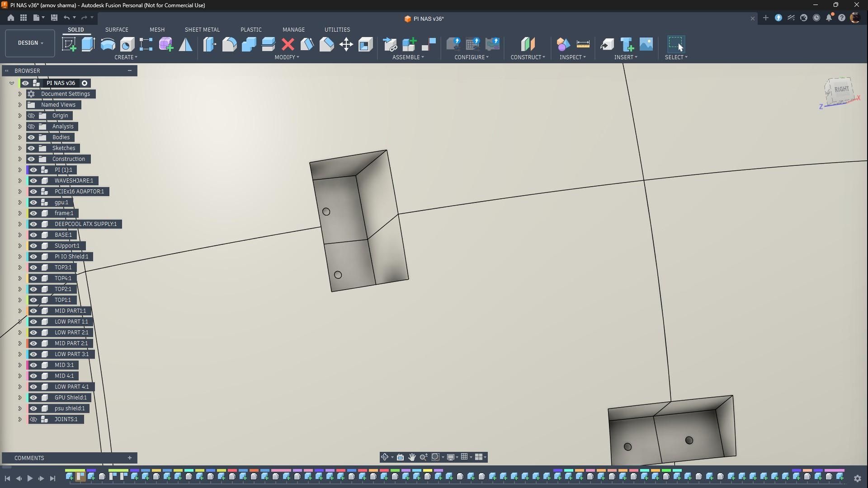Select the Insert Derive tool
The width and height of the screenshot is (868, 488).
pyautogui.click(x=607, y=44)
